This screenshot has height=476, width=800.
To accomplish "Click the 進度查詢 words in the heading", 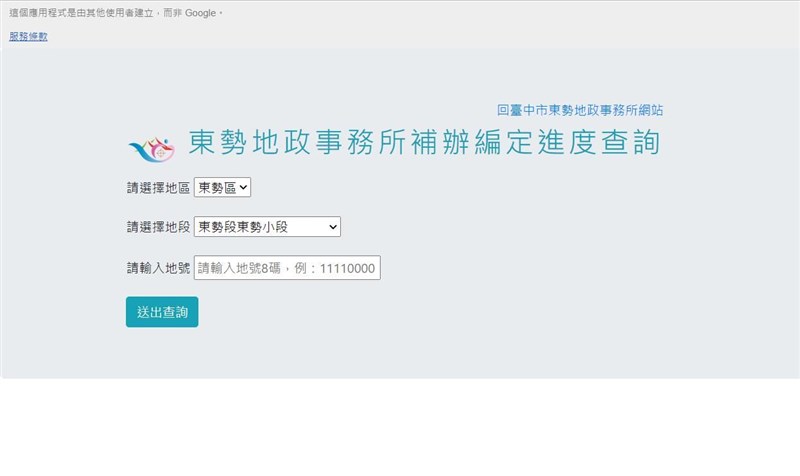I will (x=602, y=143).
